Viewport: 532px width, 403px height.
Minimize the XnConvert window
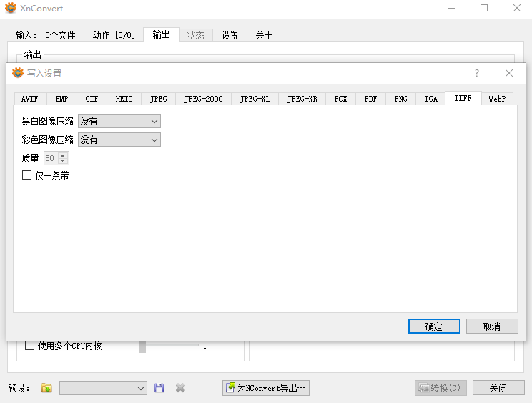click(x=452, y=8)
